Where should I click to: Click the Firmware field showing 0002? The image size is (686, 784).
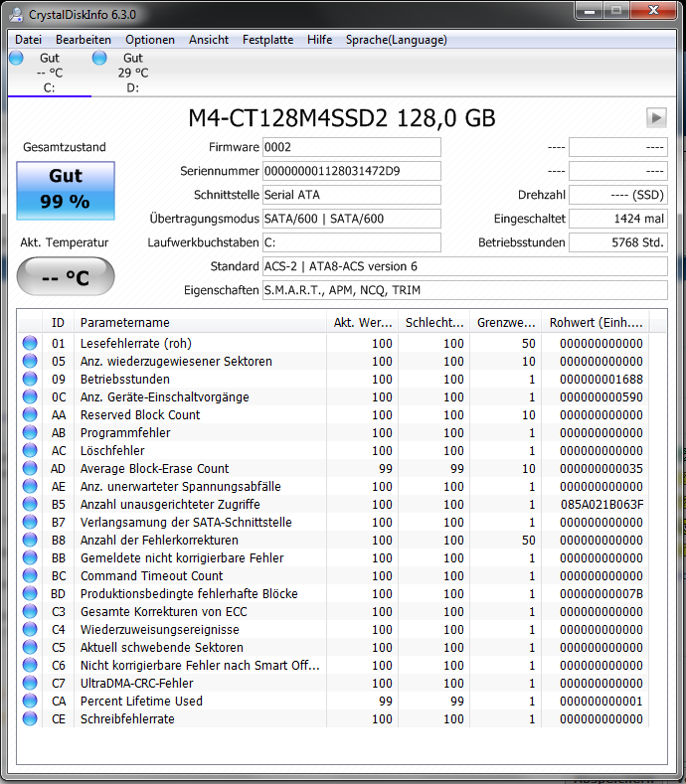pos(352,147)
